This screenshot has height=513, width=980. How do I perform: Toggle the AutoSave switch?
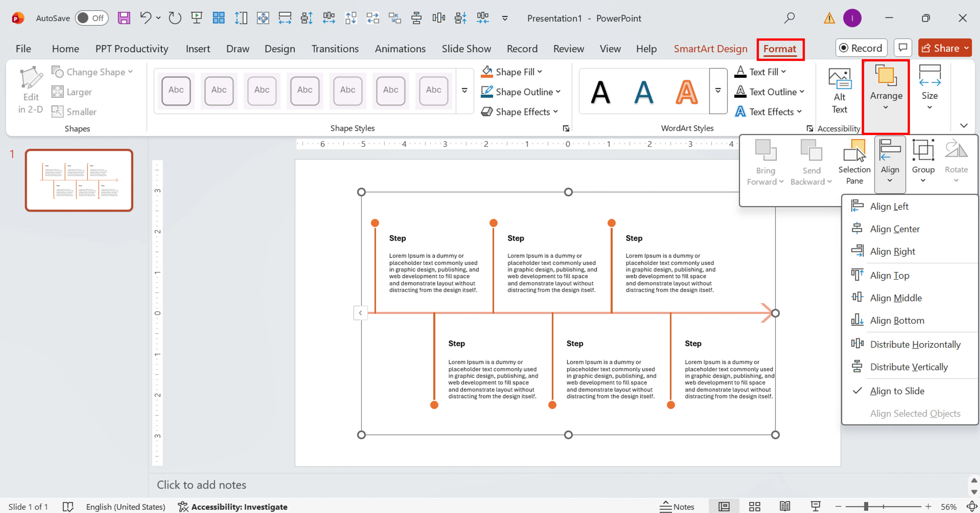click(x=92, y=18)
